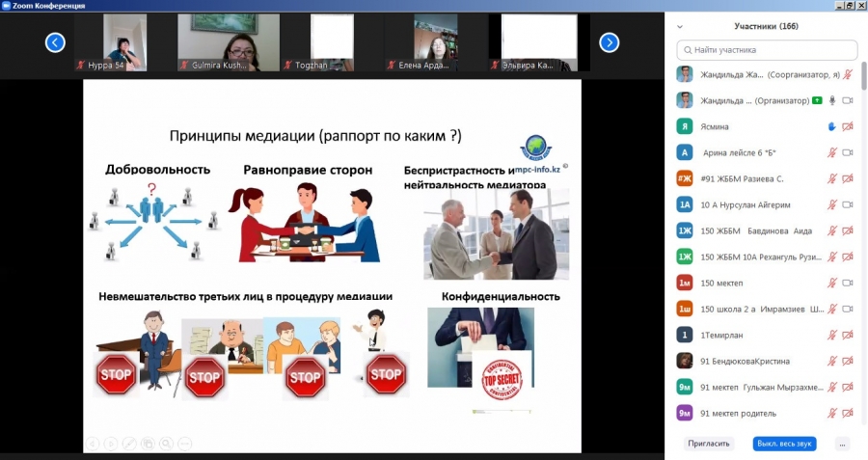Screen dimensions: 868x460
Task: Click Бавдинова Аида camera-off icon
Action: click(848, 230)
